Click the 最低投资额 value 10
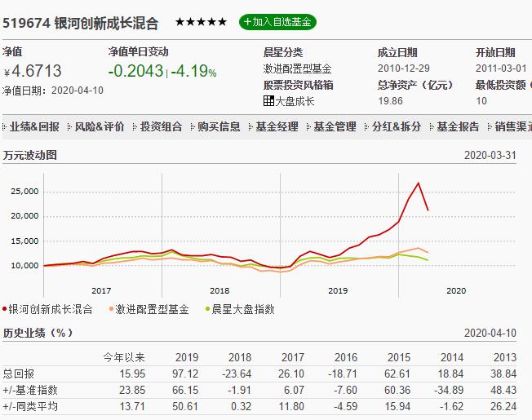This screenshot has width=532, height=420. pyautogui.click(x=481, y=101)
